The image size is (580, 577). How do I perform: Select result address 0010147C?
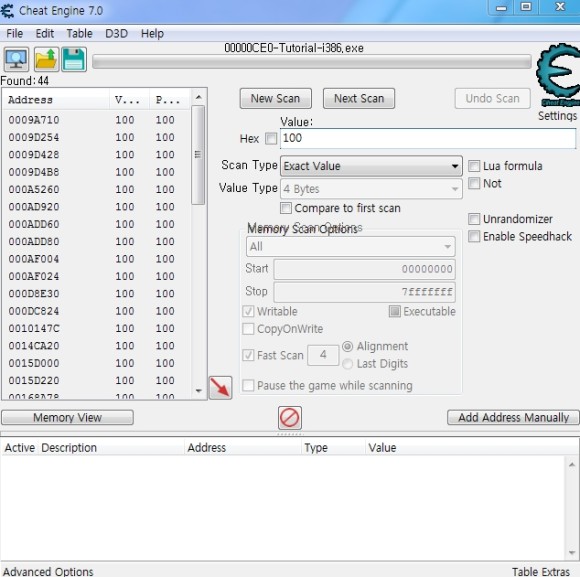tap(34, 329)
